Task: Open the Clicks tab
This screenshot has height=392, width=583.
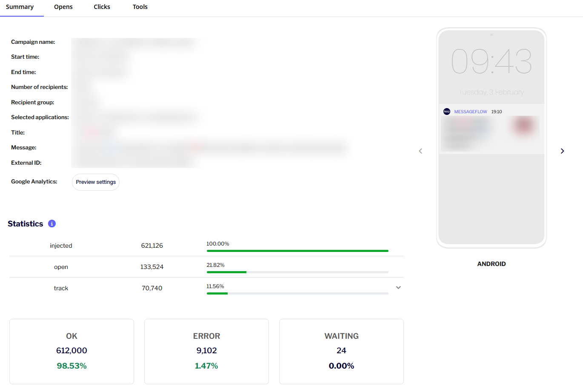Action: pyautogui.click(x=102, y=7)
